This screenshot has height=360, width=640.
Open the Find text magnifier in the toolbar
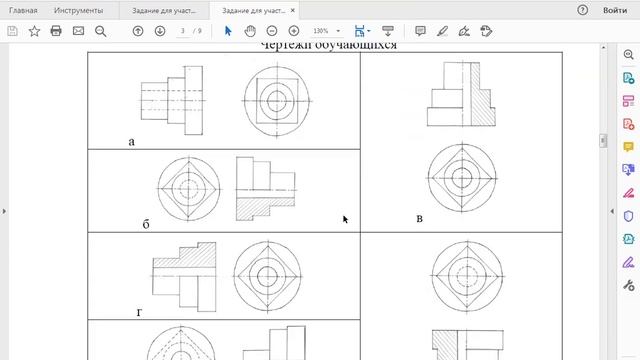[100, 31]
